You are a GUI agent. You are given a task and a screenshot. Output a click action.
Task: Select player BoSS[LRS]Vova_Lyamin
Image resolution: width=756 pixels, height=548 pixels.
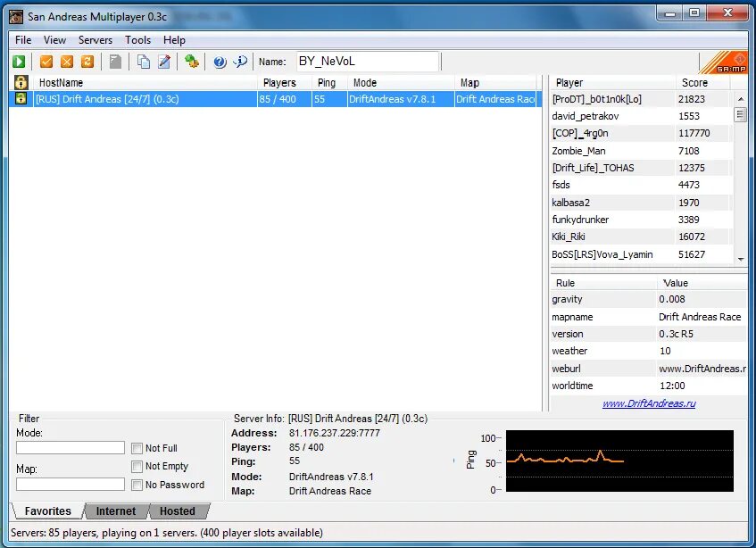(x=641, y=254)
